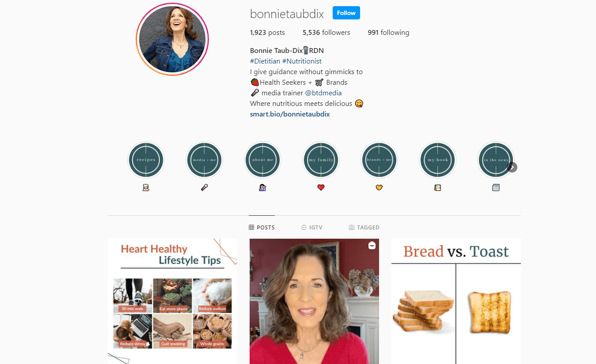The image size is (596, 364).
Task: Click the #Nutritionist hashtag
Action: (x=302, y=61)
